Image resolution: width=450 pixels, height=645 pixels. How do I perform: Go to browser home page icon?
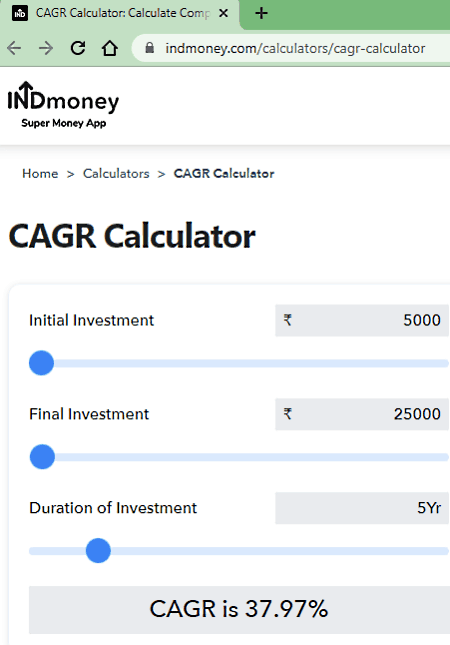[110, 48]
